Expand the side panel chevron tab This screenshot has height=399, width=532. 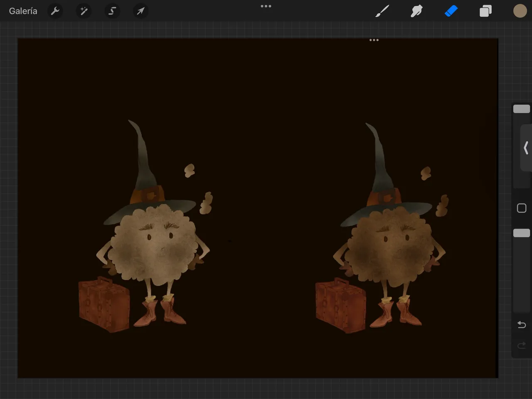tap(526, 148)
